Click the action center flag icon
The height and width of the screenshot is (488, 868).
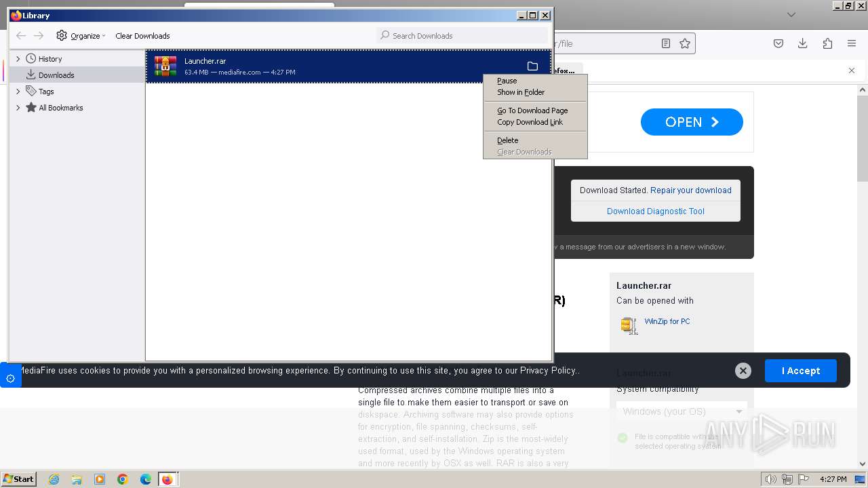pyautogui.click(x=804, y=479)
